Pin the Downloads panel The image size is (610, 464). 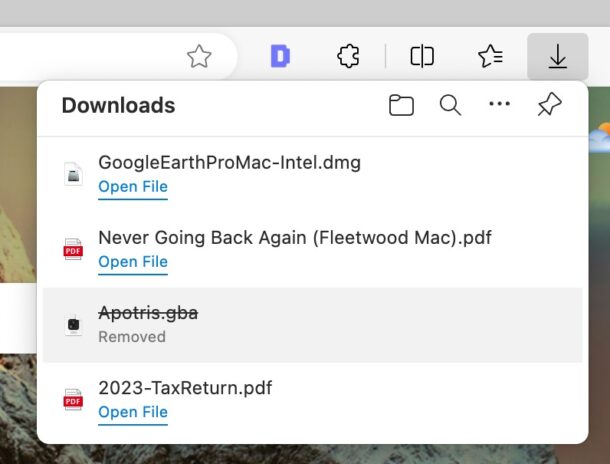(549, 105)
